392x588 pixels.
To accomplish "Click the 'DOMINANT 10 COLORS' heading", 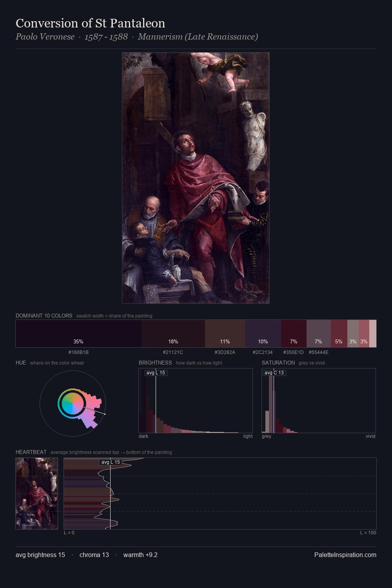I will (x=44, y=316).
